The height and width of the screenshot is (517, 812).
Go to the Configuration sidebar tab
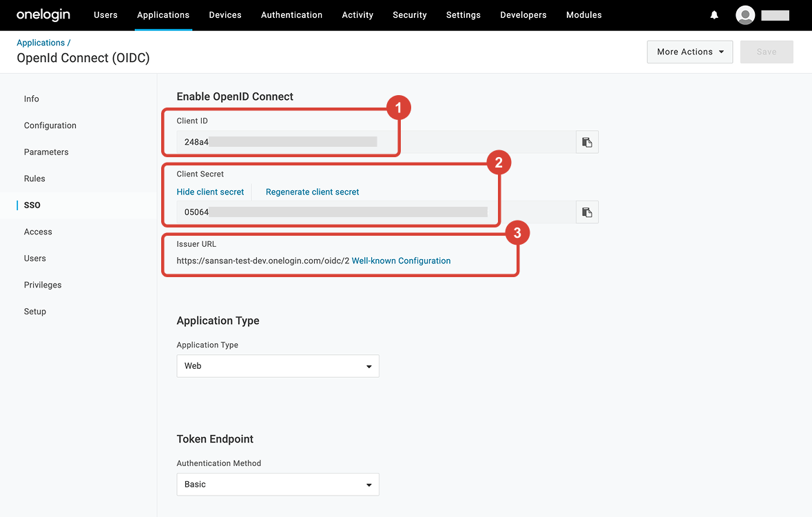(x=50, y=125)
